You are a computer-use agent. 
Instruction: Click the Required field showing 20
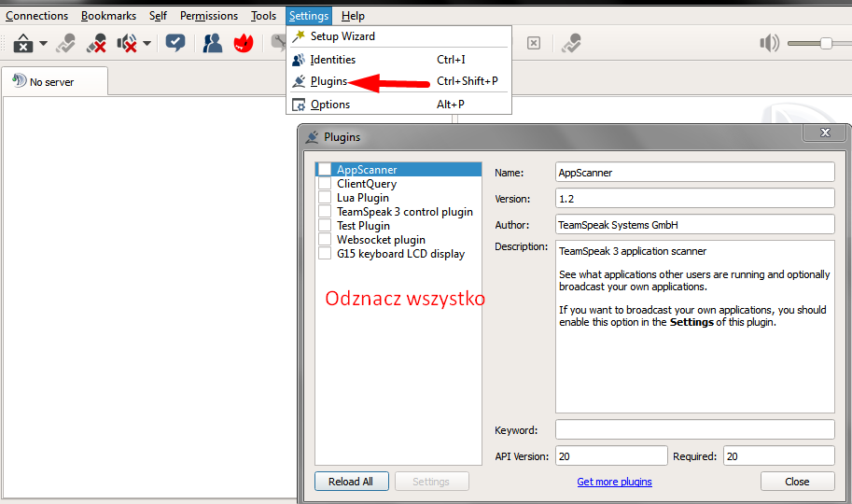778,455
